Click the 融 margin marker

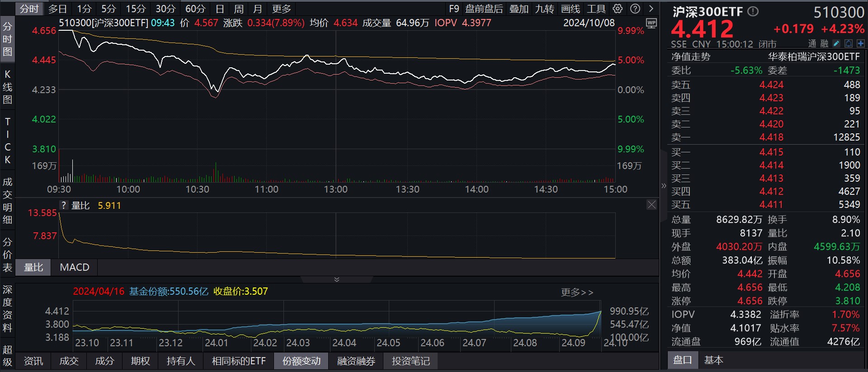[824, 43]
